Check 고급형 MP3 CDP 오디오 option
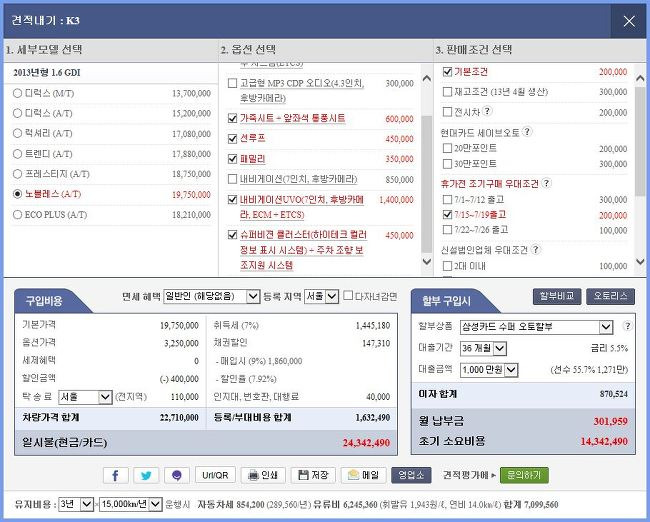This screenshot has height=522, width=650. (233, 83)
